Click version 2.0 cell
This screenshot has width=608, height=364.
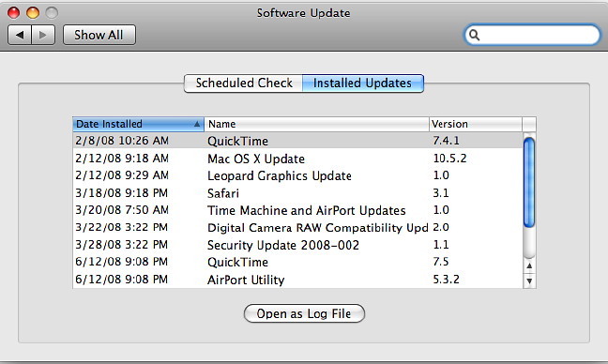pyautogui.click(x=441, y=227)
